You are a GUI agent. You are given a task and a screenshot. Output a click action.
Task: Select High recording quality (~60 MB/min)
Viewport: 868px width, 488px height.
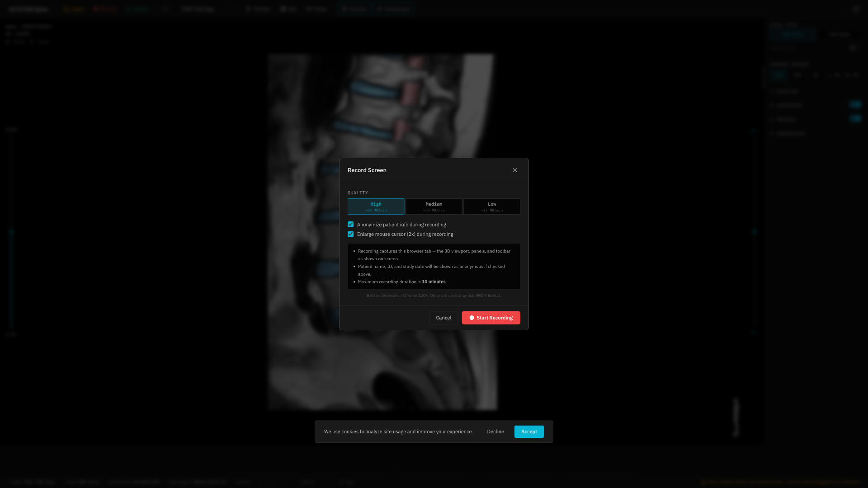[x=375, y=206]
